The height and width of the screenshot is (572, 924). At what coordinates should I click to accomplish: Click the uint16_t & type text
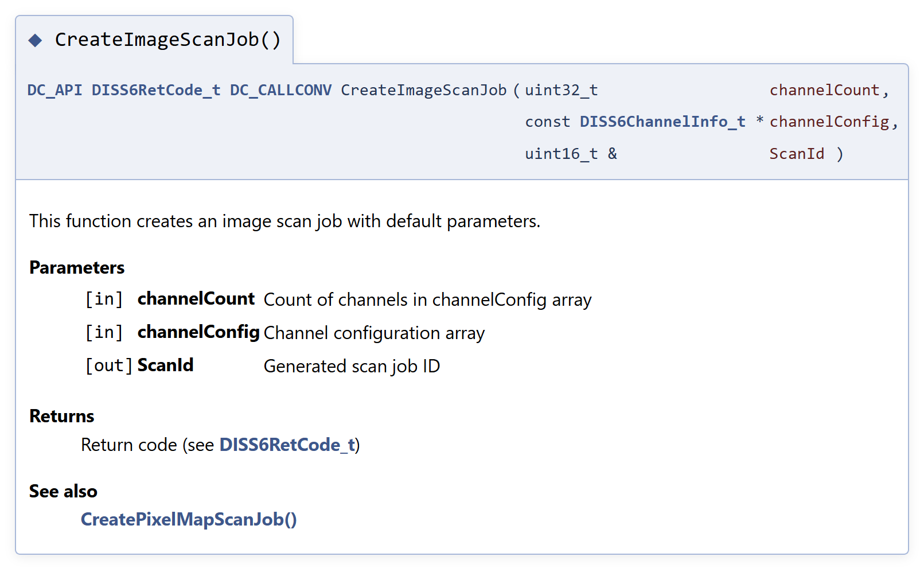pos(571,154)
